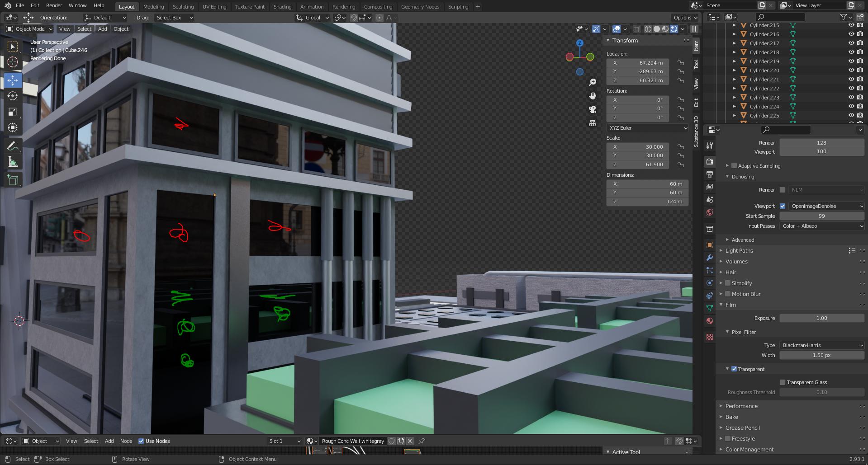Open the Material Properties tab
This screenshot has width=868, height=465.
(x=709, y=320)
